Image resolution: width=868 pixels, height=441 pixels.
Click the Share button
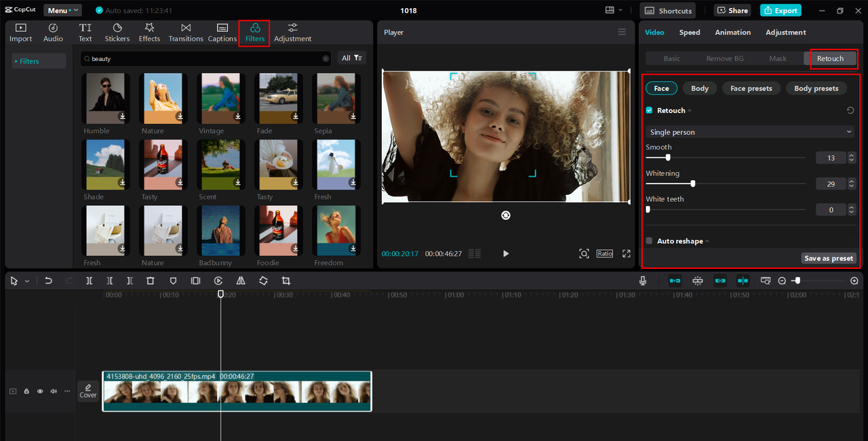click(x=732, y=10)
